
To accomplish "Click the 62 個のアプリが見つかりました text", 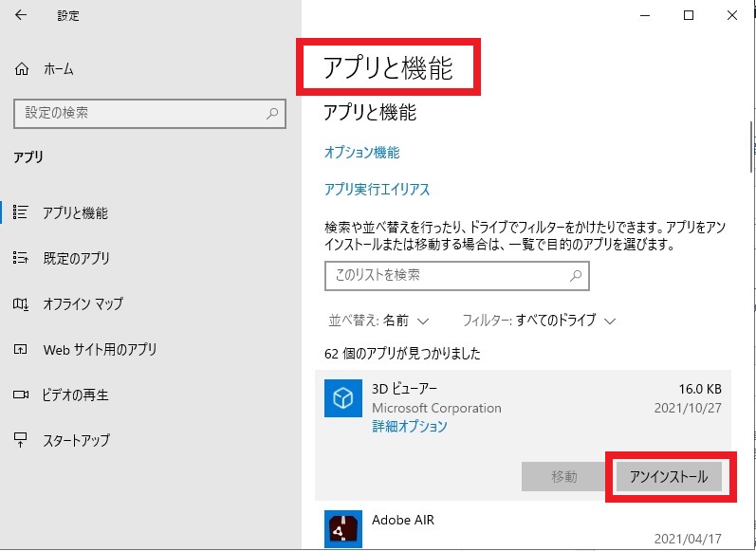I will click(x=402, y=354).
